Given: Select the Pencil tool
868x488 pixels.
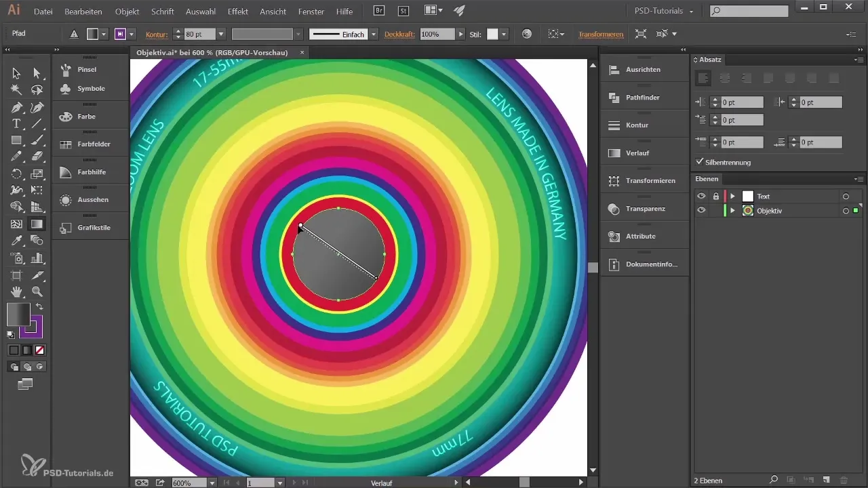Looking at the screenshot, I should (x=16, y=157).
